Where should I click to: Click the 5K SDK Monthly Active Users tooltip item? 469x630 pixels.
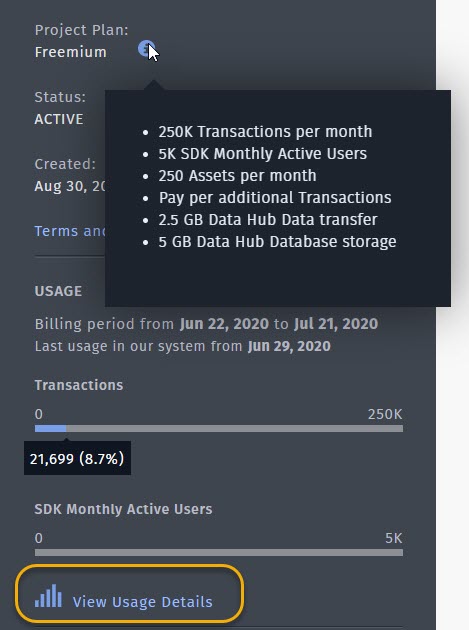tap(262, 154)
